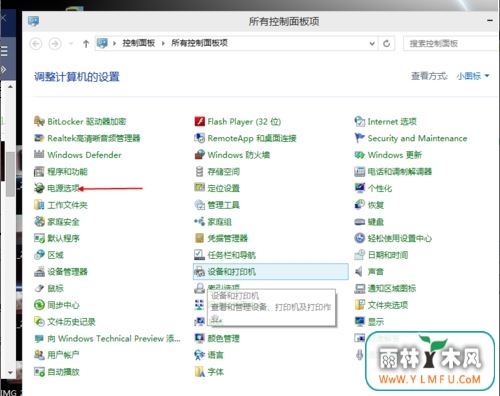This screenshot has height=396, width=500.
Task: Expand the 小图标 view mode dropdown
Action: (473, 76)
